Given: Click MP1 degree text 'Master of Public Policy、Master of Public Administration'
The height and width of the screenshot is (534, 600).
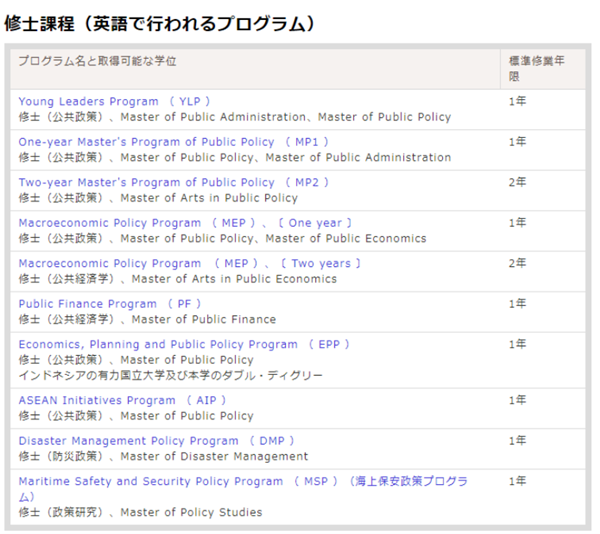Looking at the screenshot, I should [285, 157].
